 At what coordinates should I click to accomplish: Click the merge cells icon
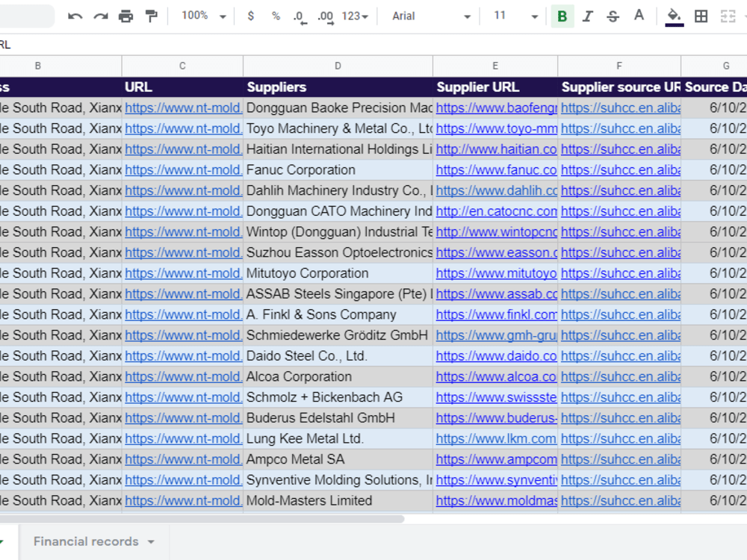728,16
